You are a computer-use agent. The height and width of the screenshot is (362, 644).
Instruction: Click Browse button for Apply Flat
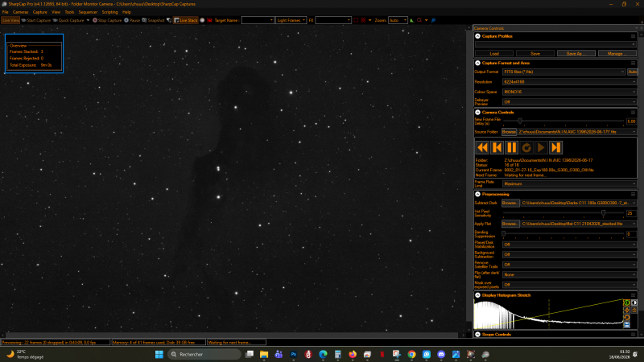510,224
